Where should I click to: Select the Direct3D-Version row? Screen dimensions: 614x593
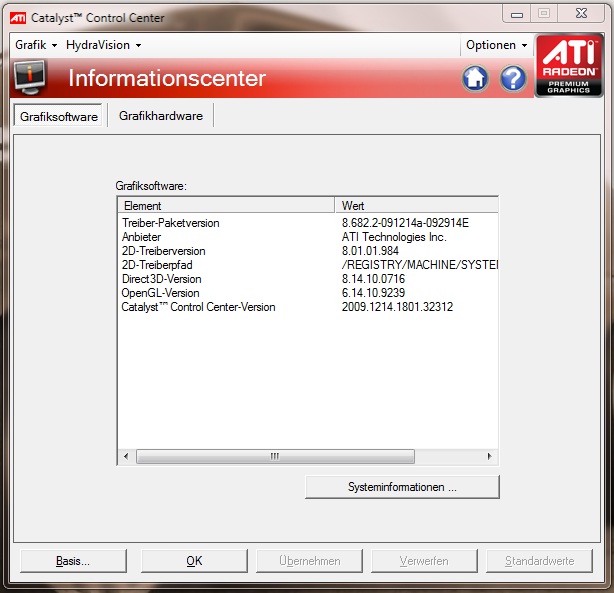pyautogui.click(x=308, y=279)
